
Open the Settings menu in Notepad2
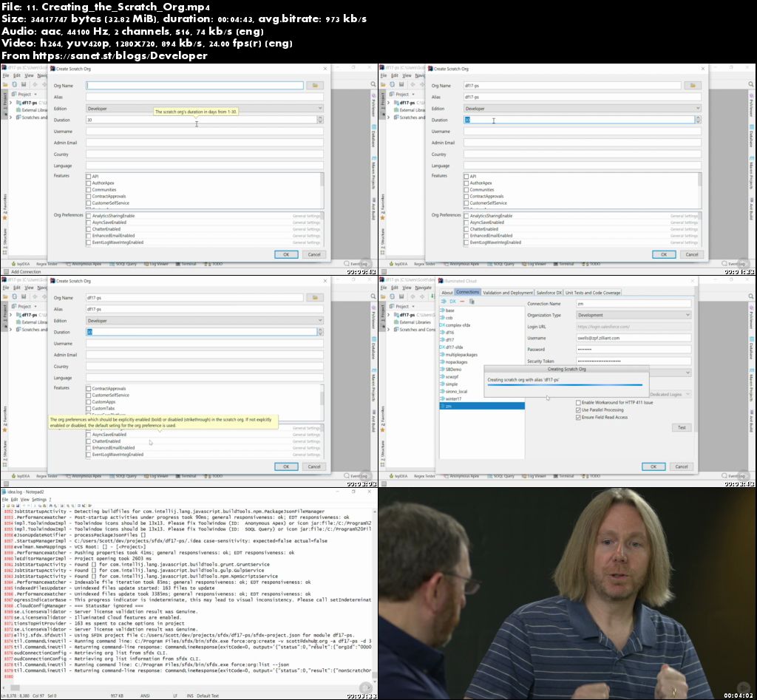[x=39, y=500]
